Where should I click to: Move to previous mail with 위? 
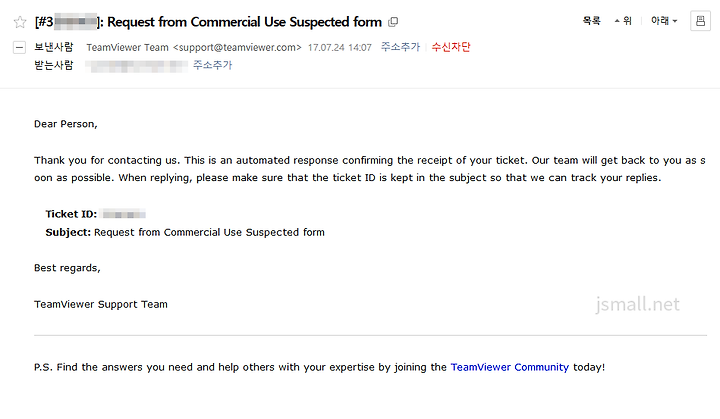point(623,21)
